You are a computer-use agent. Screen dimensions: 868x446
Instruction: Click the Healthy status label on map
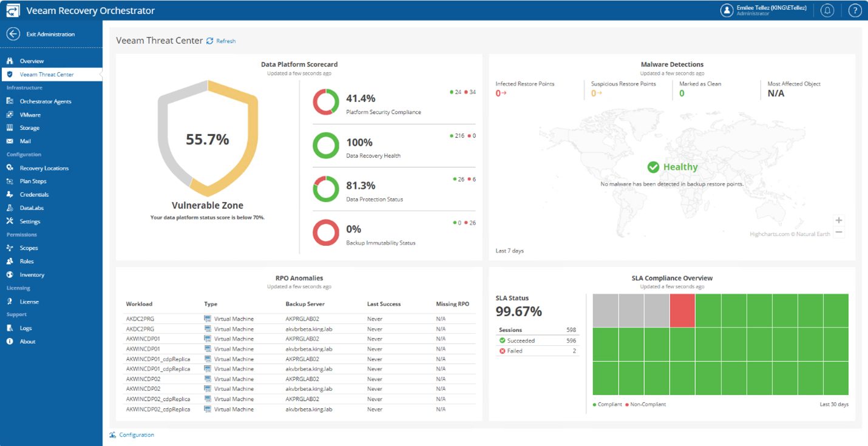[673, 167]
